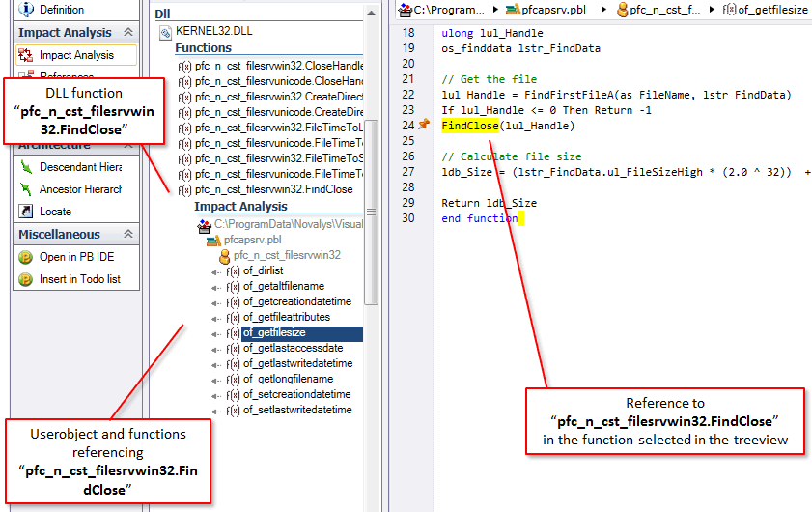Click the Insert in Todo list icon
812x512 pixels.
tap(27, 279)
